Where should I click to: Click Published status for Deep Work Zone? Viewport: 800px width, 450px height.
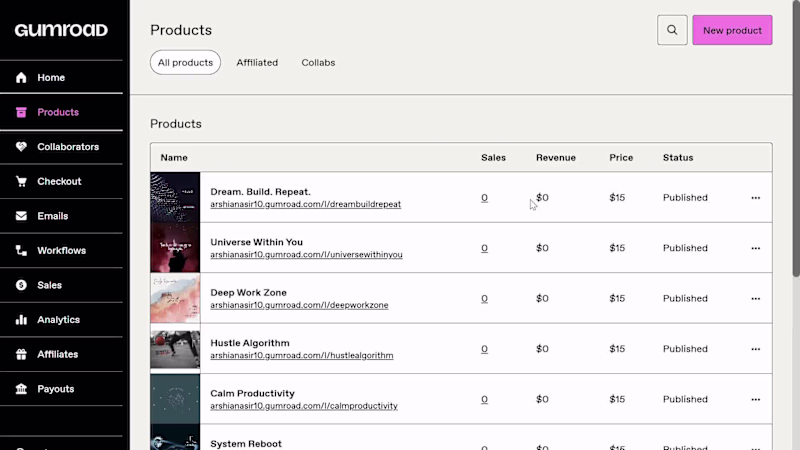tap(685, 298)
